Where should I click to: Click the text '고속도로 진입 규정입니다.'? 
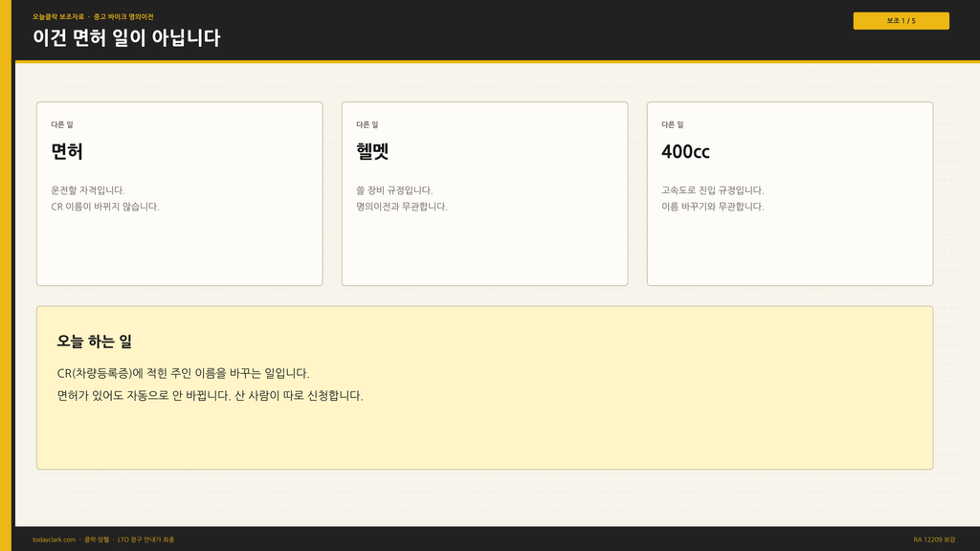(712, 190)
